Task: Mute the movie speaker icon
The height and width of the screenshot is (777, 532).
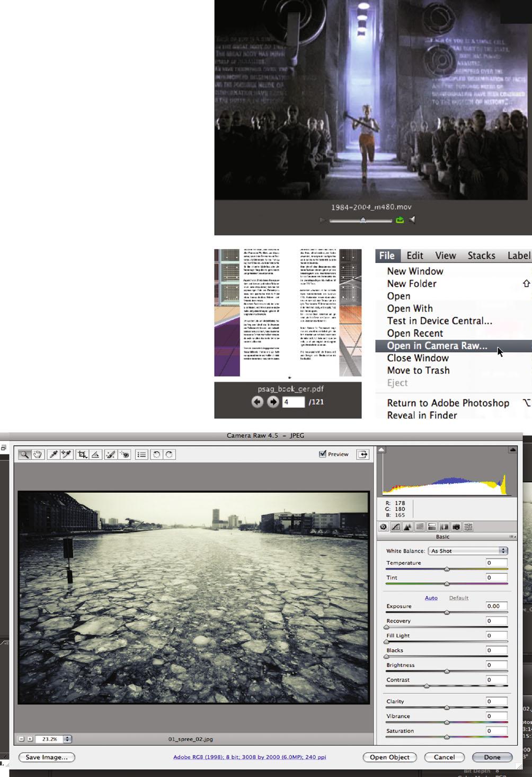Action: 412,220
